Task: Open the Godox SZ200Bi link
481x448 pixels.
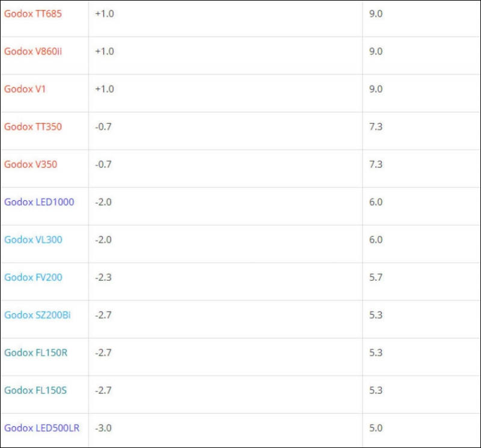Action: point(37,315)
